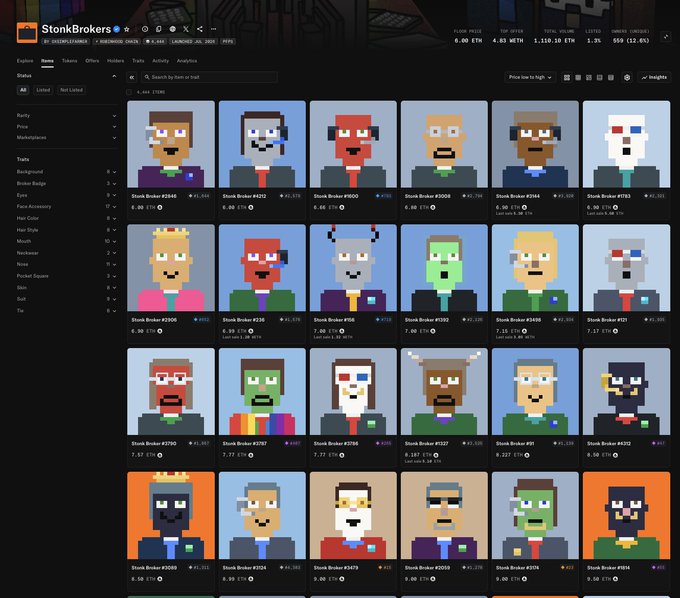Click the Insights button
Viewport: 680px width, 598px height.
[x=654, y=77]
